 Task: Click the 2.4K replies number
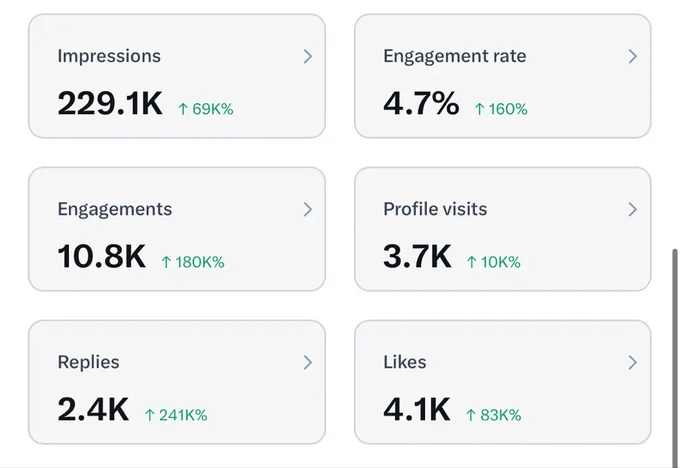pyautogui.click(x=93, y=409)
